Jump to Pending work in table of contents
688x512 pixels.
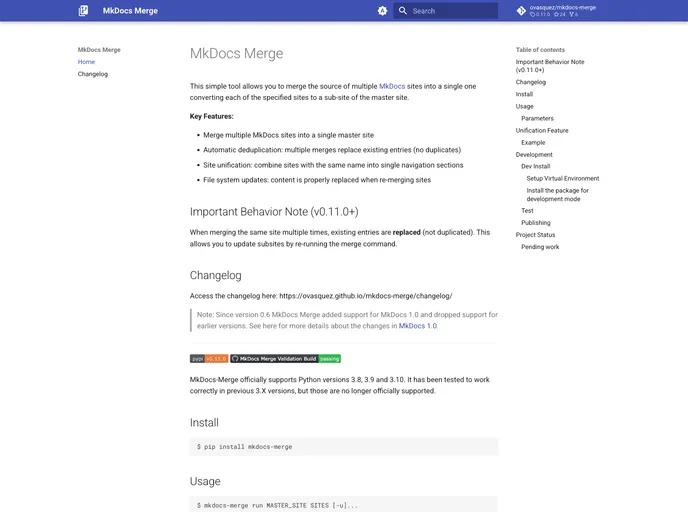pos(540,247)
